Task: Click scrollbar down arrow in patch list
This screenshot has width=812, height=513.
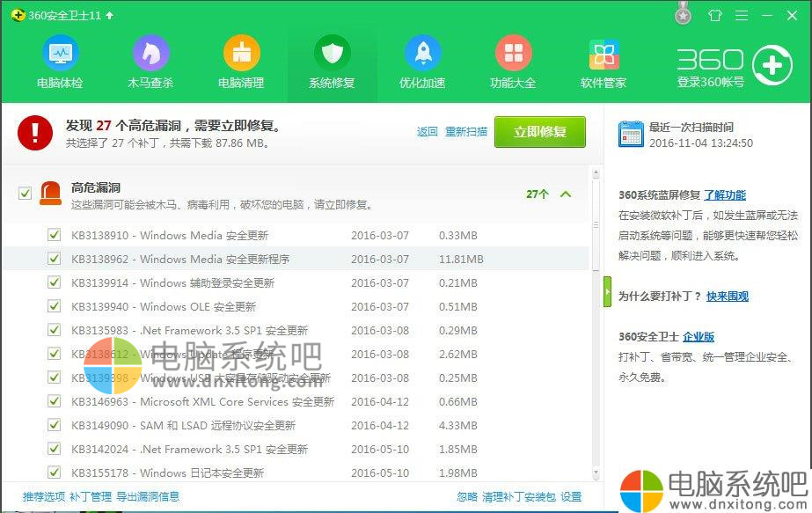Action: click(596, 473)
